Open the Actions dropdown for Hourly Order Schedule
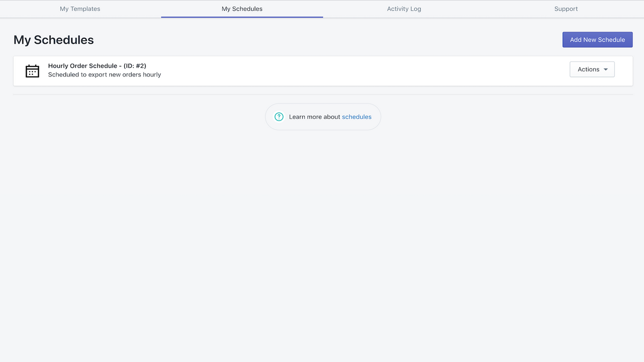 [592, 69]
